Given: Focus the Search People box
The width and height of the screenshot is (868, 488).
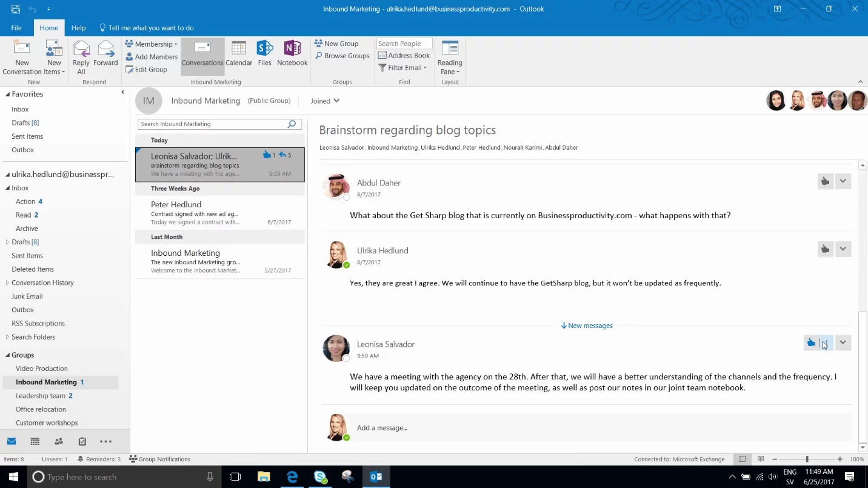Looking at the screenshot, I should [404, 44].
